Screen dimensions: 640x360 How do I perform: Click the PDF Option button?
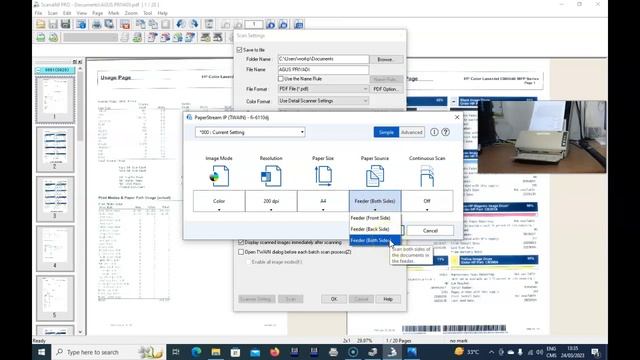click(386, 89)
